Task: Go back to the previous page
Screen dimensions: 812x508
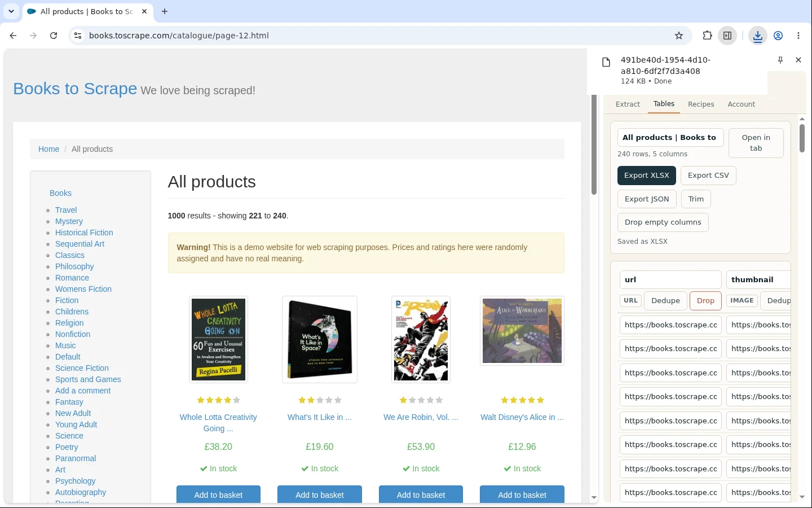Action: tap(13, 36)
